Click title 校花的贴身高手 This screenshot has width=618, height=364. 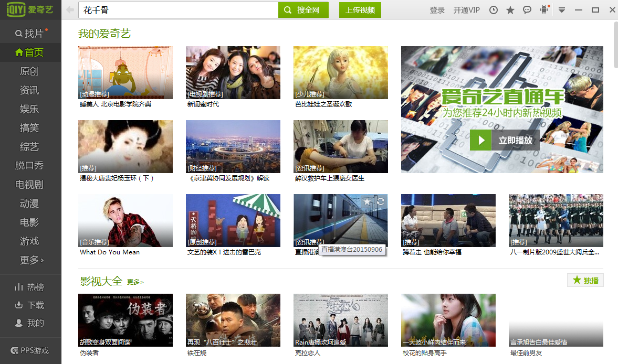[424, 353]
